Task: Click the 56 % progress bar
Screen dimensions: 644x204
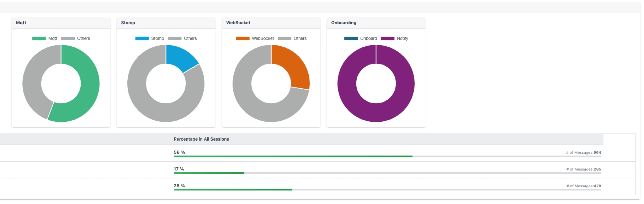Action: (x=387, y=156)
